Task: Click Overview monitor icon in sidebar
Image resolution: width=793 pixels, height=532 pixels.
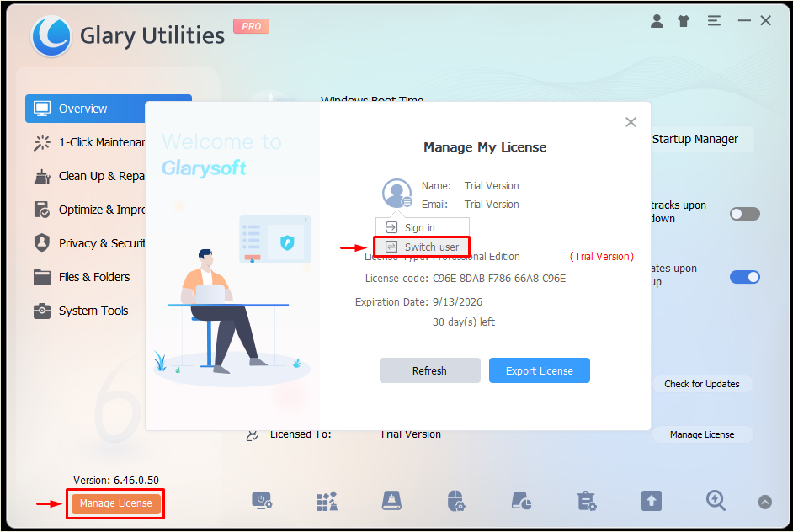Action: [42, 109]
